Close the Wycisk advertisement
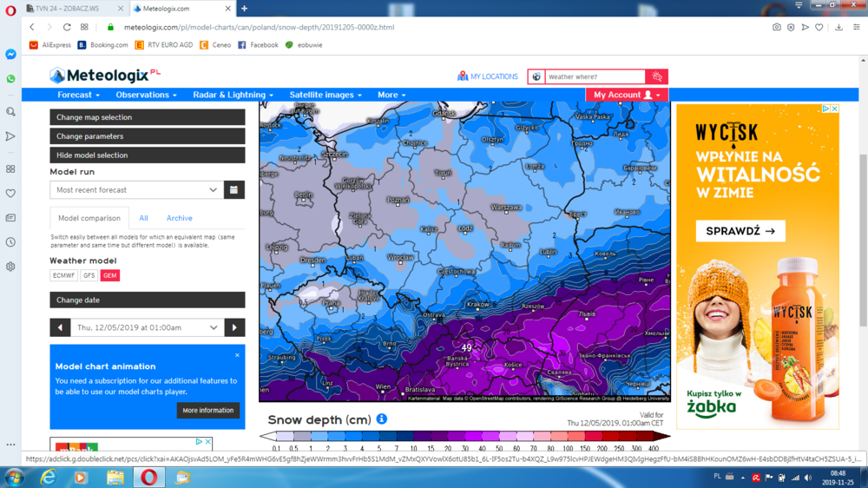868x488 pixels. 834,109
